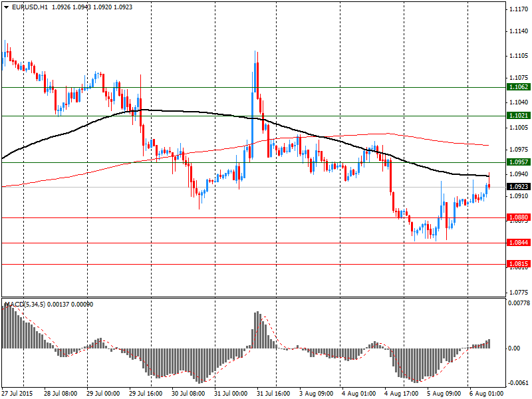Click the 31 Jul 00:00 time label

click(231, 394)
